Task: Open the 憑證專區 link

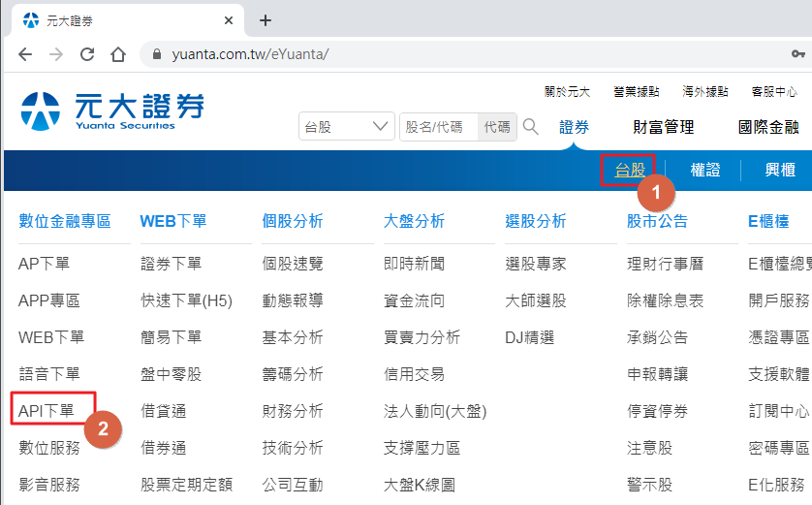Action: pyautogui.click(x=779, y=337)
